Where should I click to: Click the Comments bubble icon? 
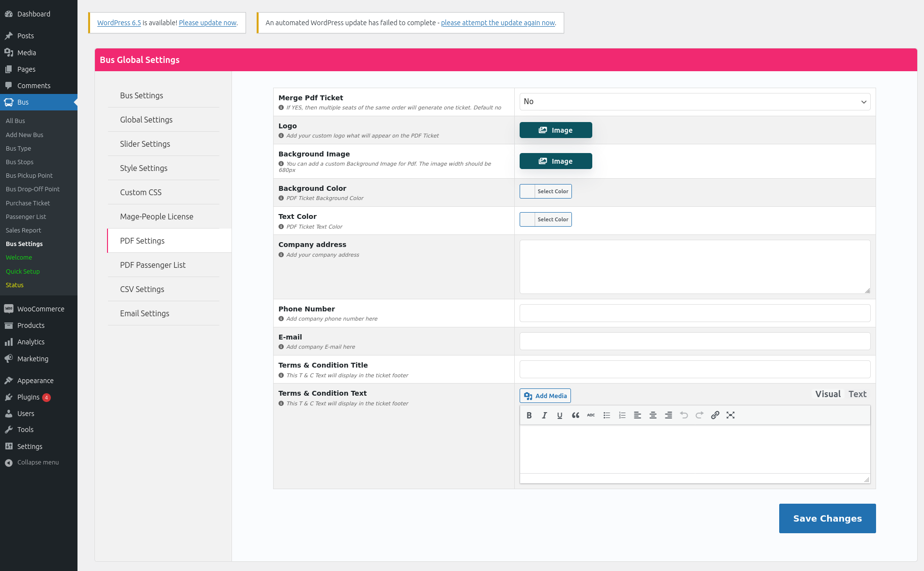[9, 86]
